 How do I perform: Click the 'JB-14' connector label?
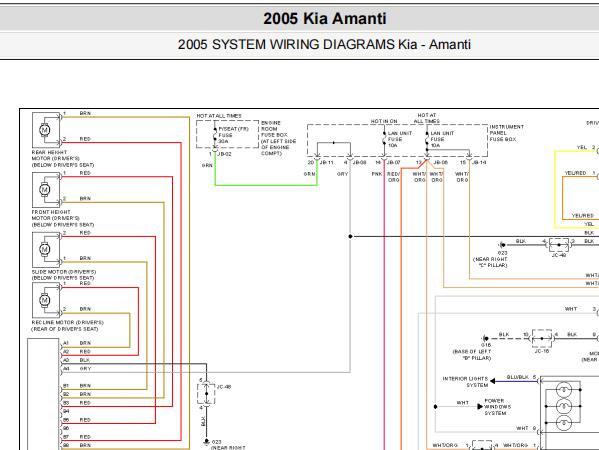[479, 162]
